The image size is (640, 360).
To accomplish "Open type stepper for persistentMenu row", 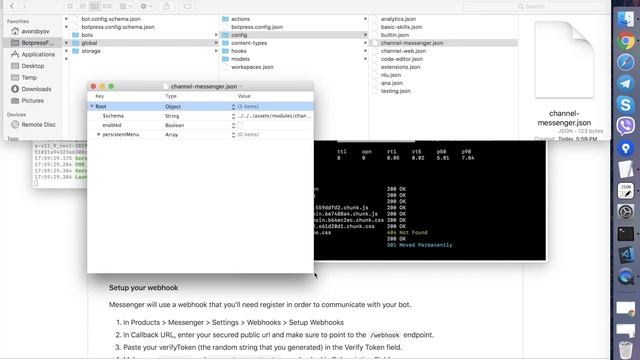I will (x=233, y=135).
